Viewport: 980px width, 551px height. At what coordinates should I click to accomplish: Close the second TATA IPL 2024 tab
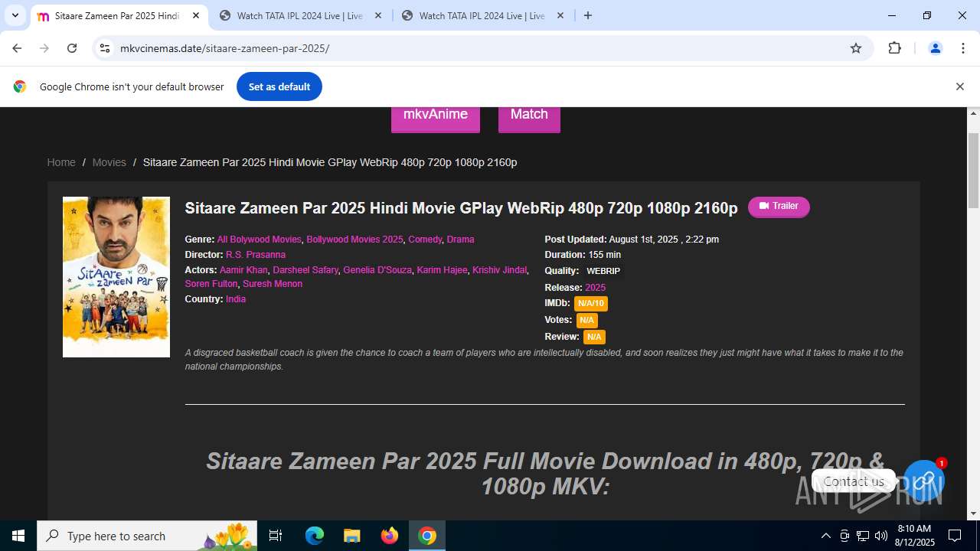(x=378, y=15)
